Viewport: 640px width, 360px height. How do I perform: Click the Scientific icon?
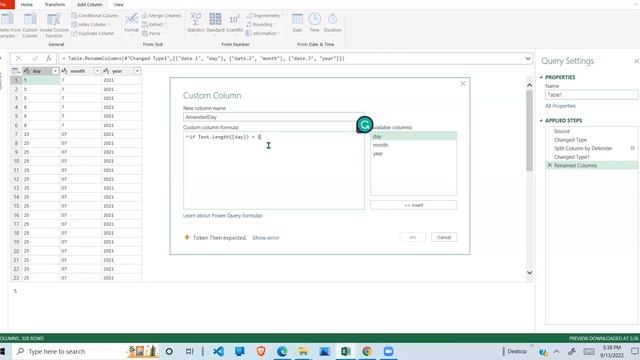[x=234, y=23]
